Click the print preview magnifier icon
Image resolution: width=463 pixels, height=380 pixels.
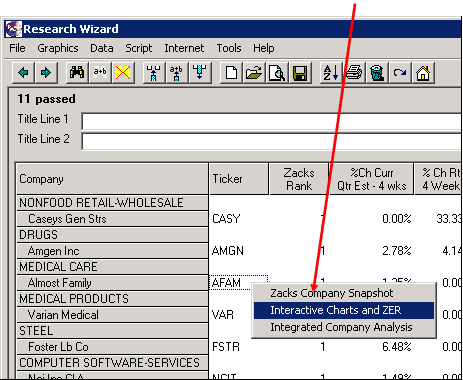277,72
